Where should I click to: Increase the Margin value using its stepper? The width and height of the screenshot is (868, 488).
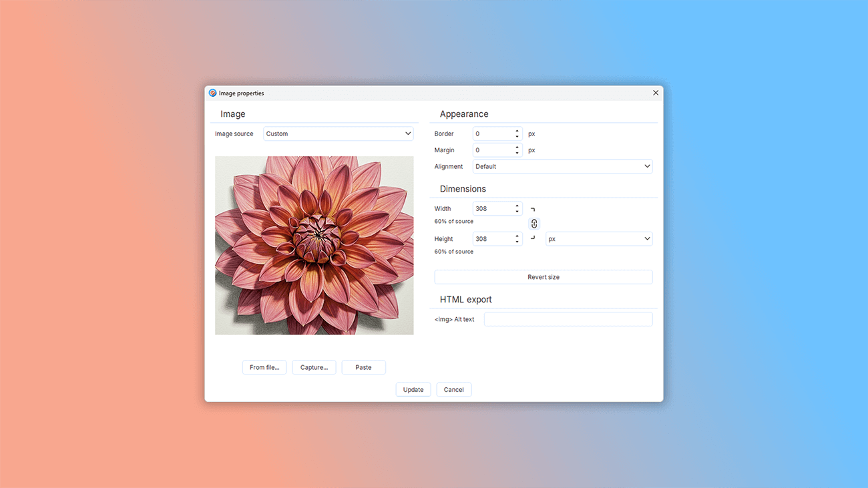click(x=516, y=148)
